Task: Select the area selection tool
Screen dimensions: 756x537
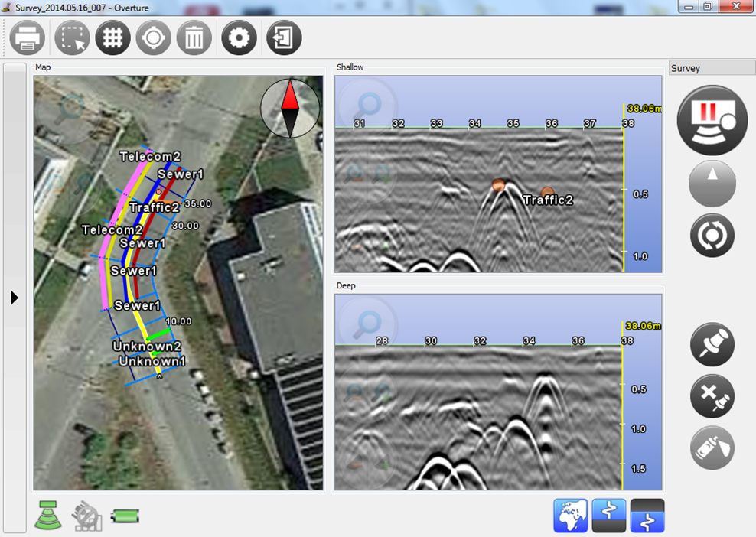Action: tap(73, 37)
